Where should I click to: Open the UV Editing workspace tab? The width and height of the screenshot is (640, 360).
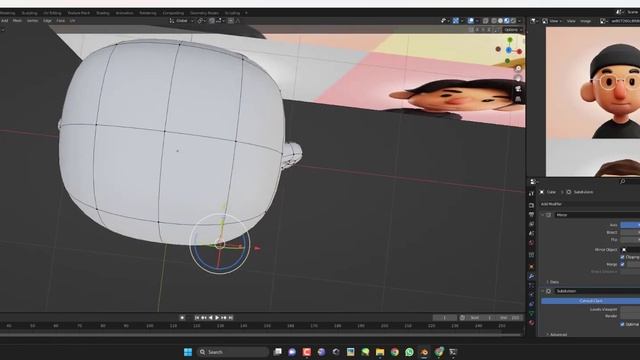(x=52, y=13)
